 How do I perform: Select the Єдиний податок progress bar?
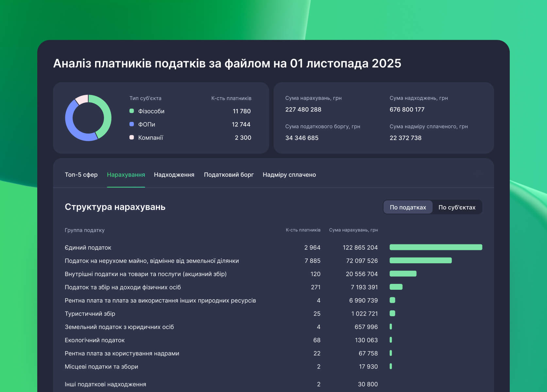coord(436,247)
